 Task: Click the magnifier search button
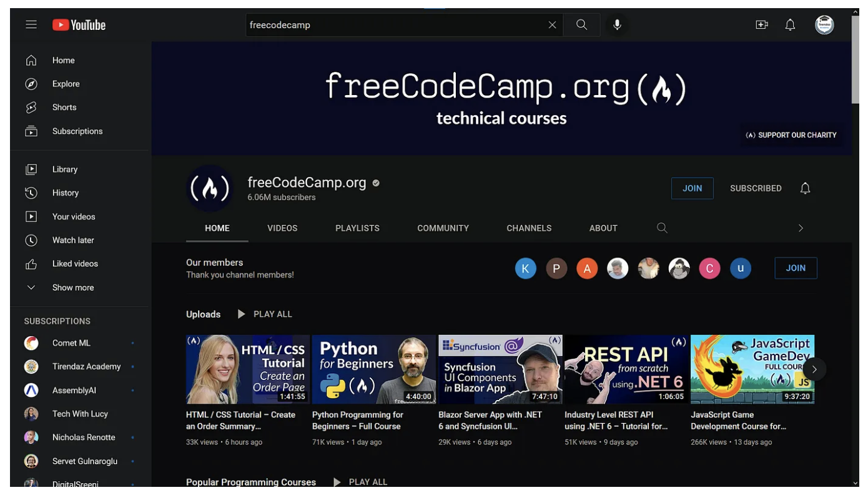(x=581, y=25)
